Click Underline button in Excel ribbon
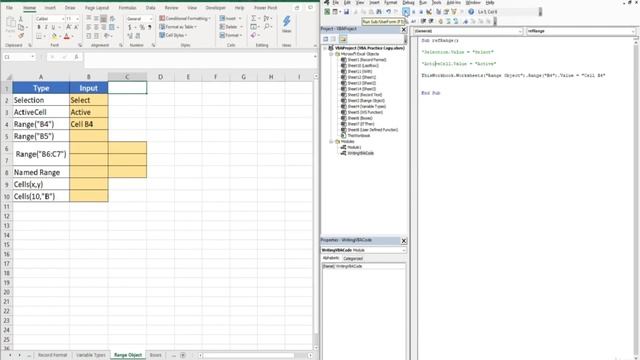The width and height of the screenshot is (640, 360). point(53,27)
